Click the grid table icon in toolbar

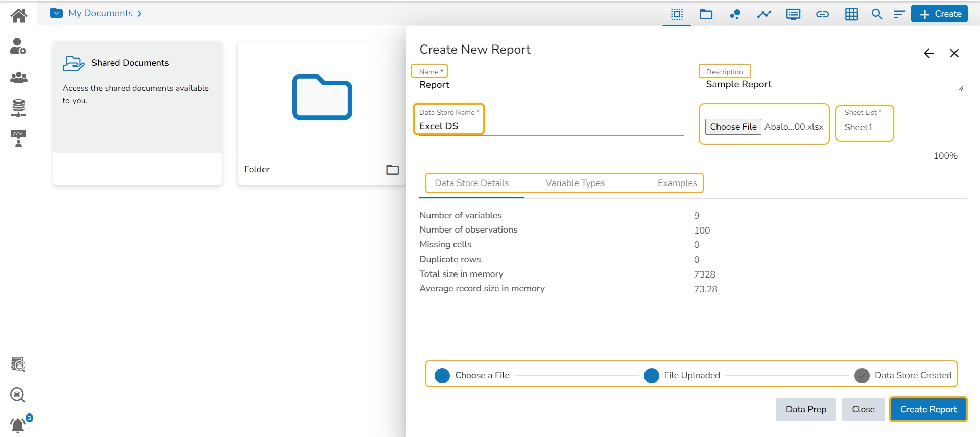(851, 14)
